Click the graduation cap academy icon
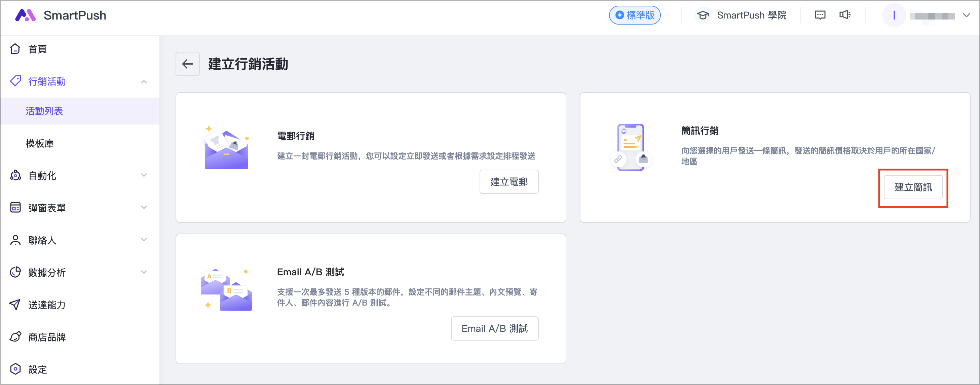980x385 pixels. (x=703, y=15)
